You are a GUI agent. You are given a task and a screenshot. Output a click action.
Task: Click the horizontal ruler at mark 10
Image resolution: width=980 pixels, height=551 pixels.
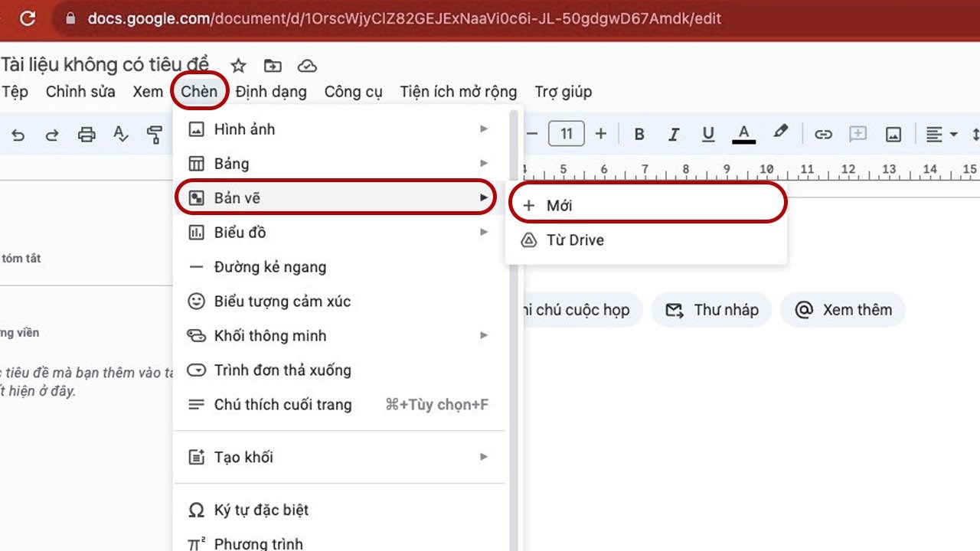tap(766, 169)
